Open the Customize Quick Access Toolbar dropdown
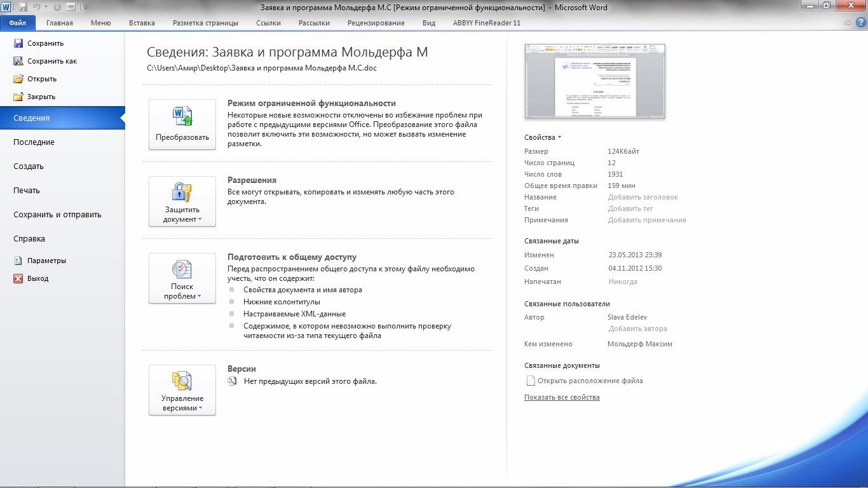Image resolution: width=868 pixels, height=488 pixels. click(85, 8)
